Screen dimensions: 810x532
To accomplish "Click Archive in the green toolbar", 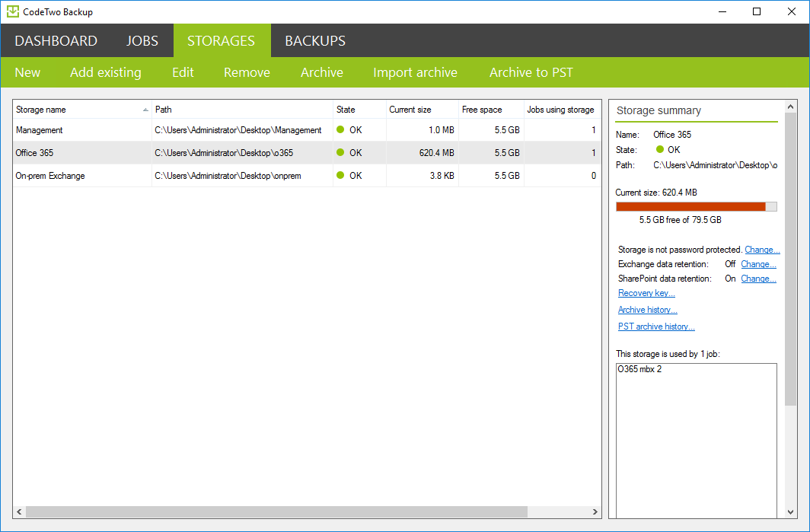I will (322, 72).
